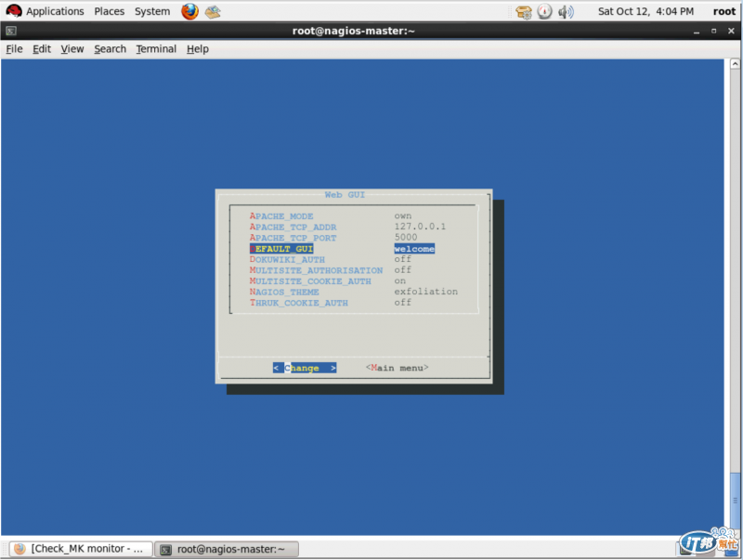Click the mail editor icon beside Firefox
Viewport: 743px width, 560px height.
click(213, 11)
